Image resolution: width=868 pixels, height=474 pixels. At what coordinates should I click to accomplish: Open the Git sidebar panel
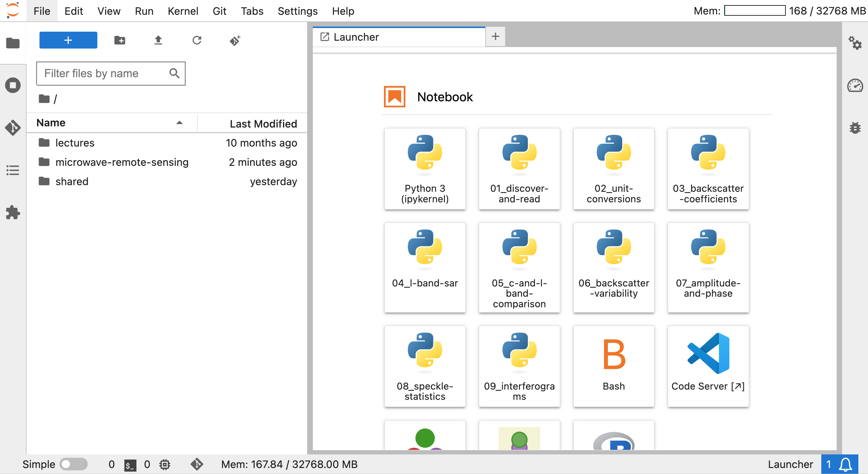click(13, 128)
